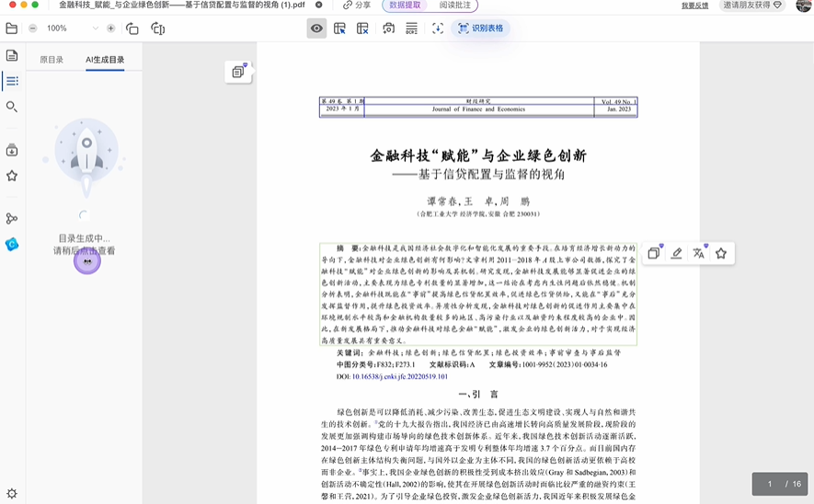Click the branch graph sidebar icon
814x504 pixels.
11,219
